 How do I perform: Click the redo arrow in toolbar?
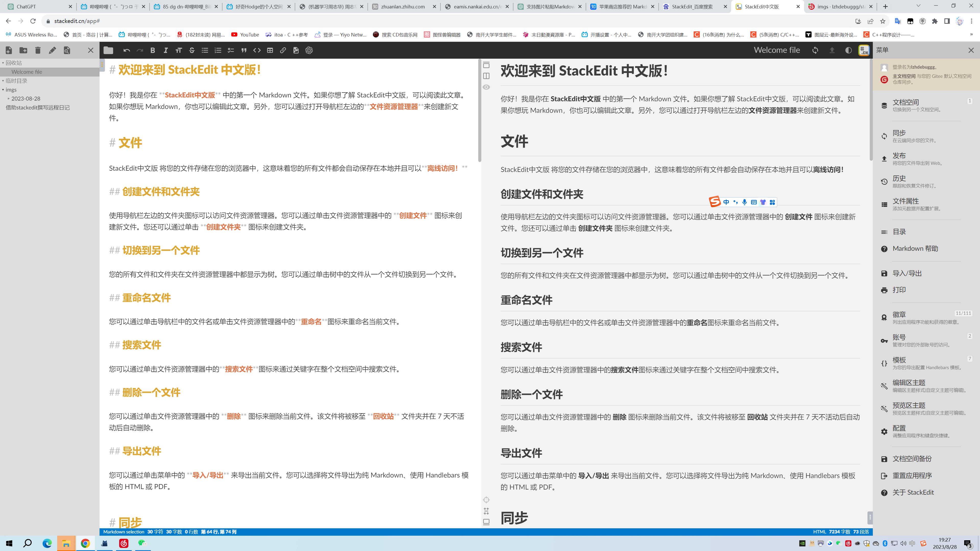140,50
